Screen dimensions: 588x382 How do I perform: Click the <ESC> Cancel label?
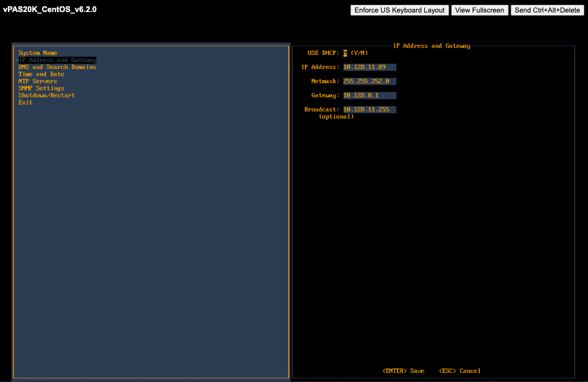[x=460, y=371]
